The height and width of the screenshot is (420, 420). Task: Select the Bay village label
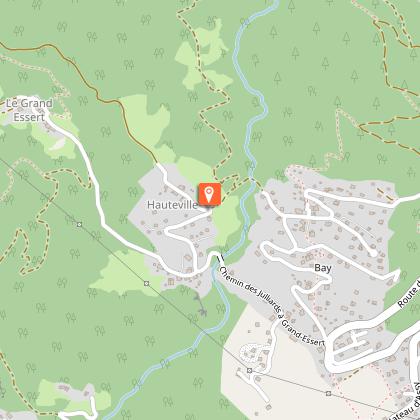pos(323,268)
